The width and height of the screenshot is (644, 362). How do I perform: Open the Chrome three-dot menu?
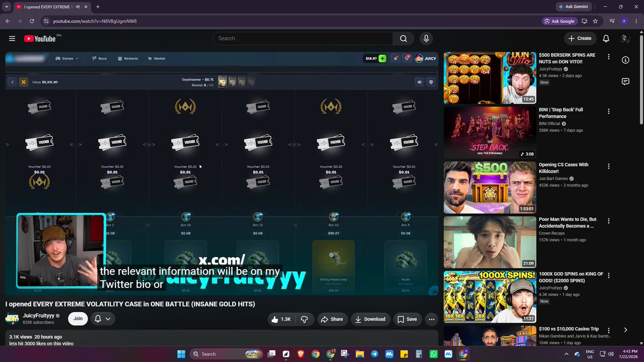tap(635, 21)
